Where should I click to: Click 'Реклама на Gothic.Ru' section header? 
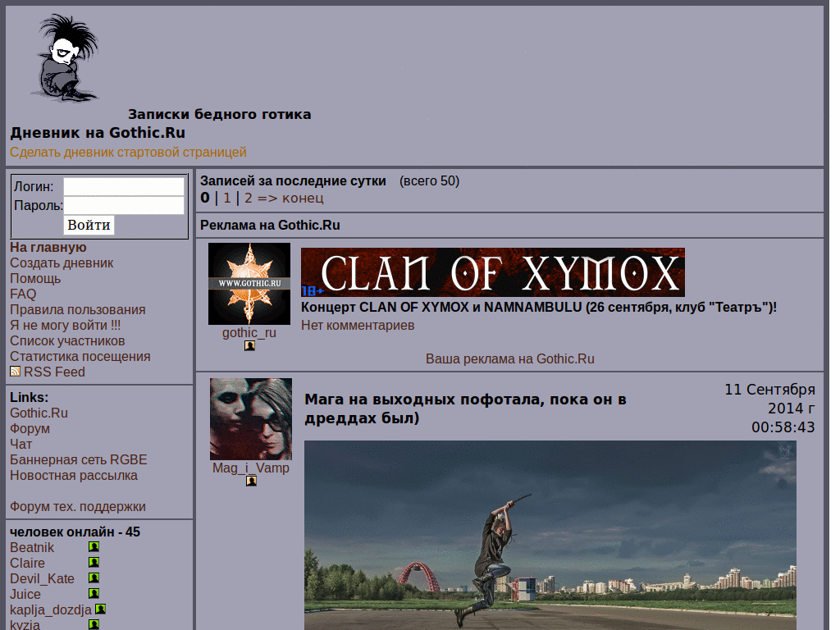coord(270,225)
